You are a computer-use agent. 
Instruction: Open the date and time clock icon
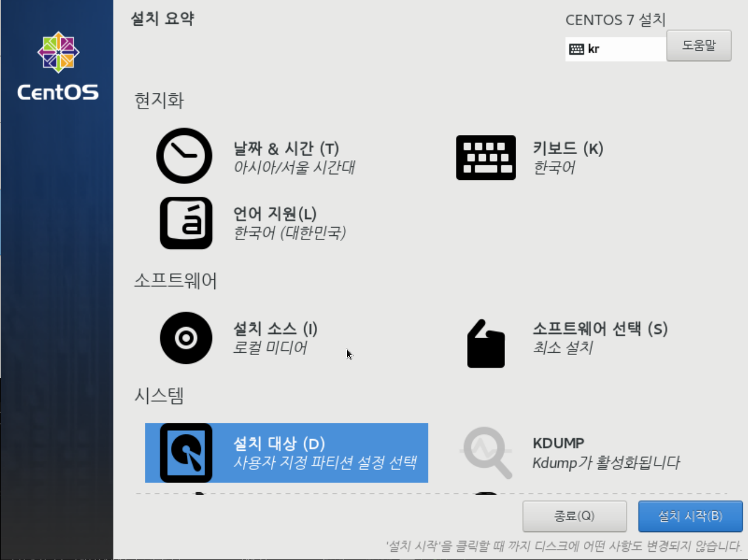[185, 156]
